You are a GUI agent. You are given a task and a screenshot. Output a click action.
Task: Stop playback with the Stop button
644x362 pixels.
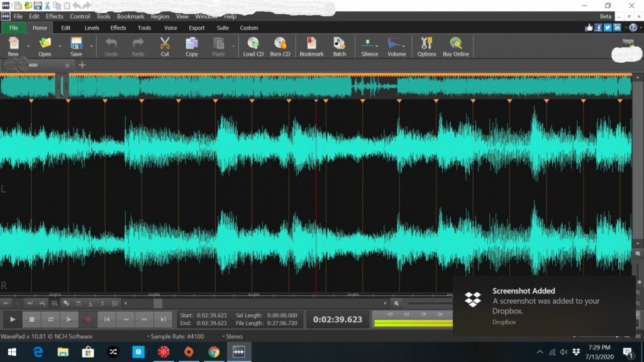(31, 319)
